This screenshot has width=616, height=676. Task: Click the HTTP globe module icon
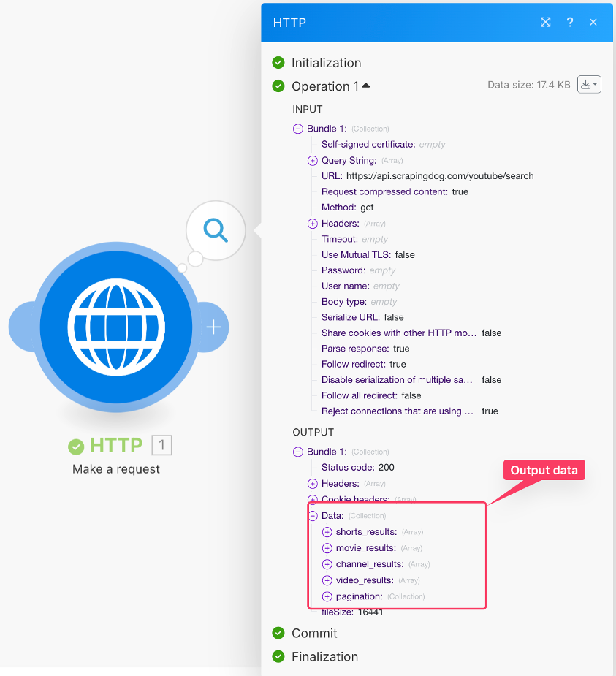116,327
